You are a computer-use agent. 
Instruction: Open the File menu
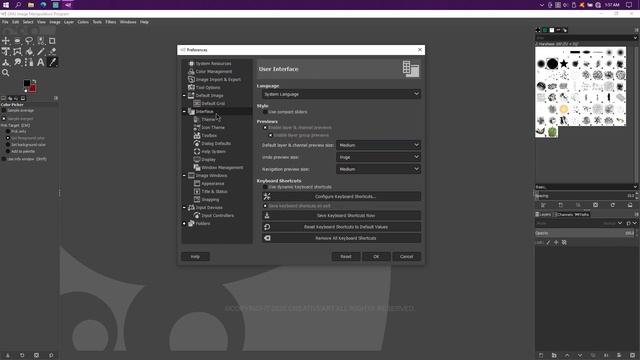tap(5, 22)
